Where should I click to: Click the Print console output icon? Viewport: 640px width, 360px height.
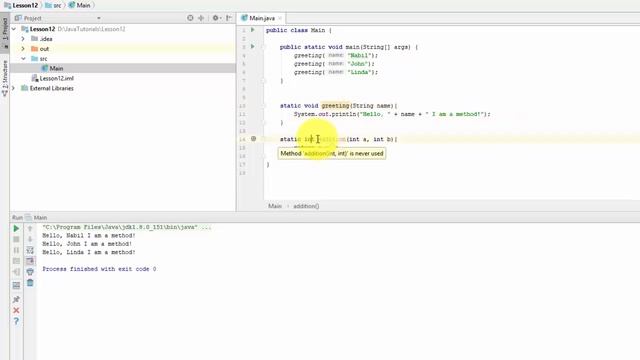pyautogui.click(x=30, y=272)
